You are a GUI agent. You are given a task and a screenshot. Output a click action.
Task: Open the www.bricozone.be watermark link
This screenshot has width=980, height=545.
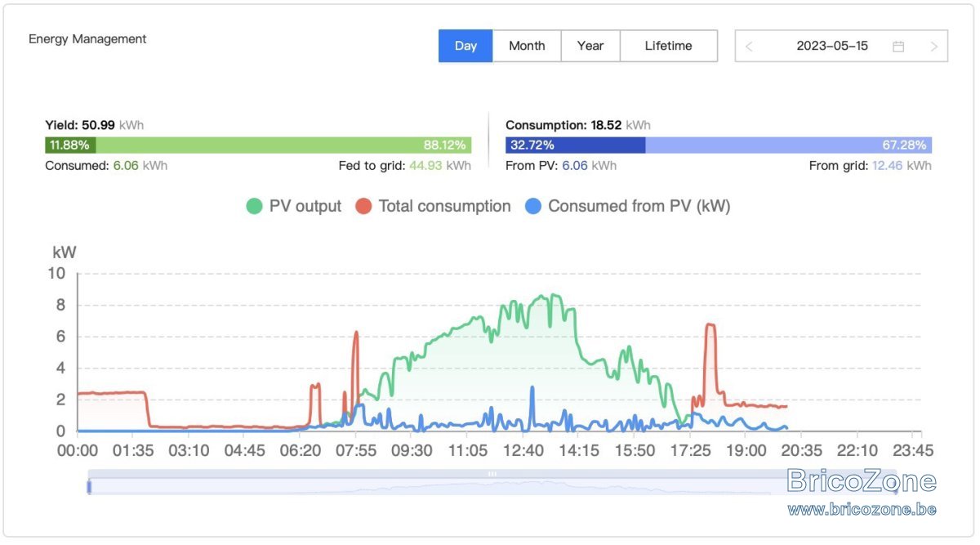(862, 509)
